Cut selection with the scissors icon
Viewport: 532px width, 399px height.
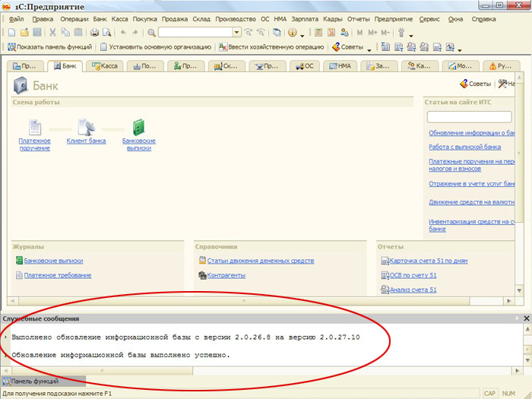pyautogui.click(x=52, y=33)
